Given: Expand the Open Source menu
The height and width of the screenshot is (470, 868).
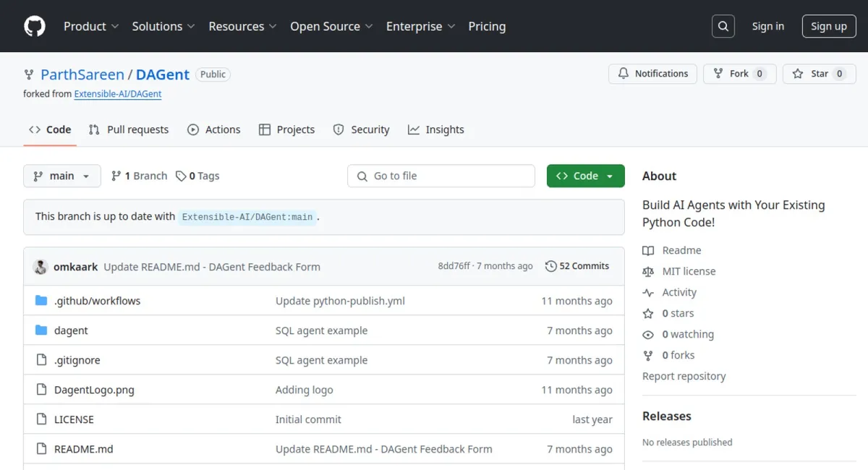Looking at the screenshot, I should point(332,26).
